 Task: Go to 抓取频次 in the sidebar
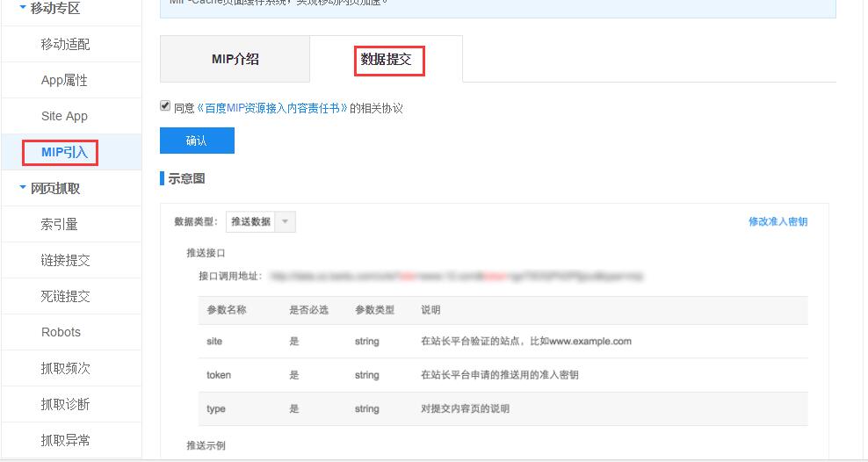click(65, 368)
